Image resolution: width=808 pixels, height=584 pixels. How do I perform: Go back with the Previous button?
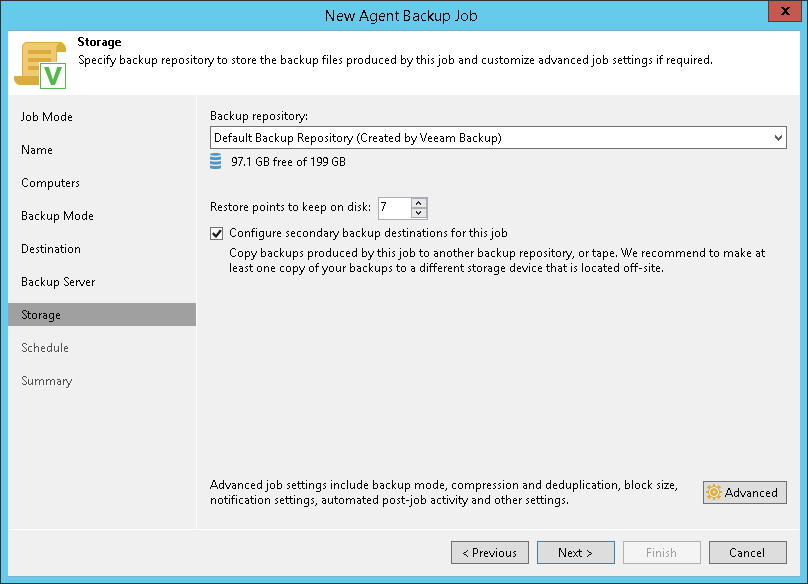click(490, 552)
